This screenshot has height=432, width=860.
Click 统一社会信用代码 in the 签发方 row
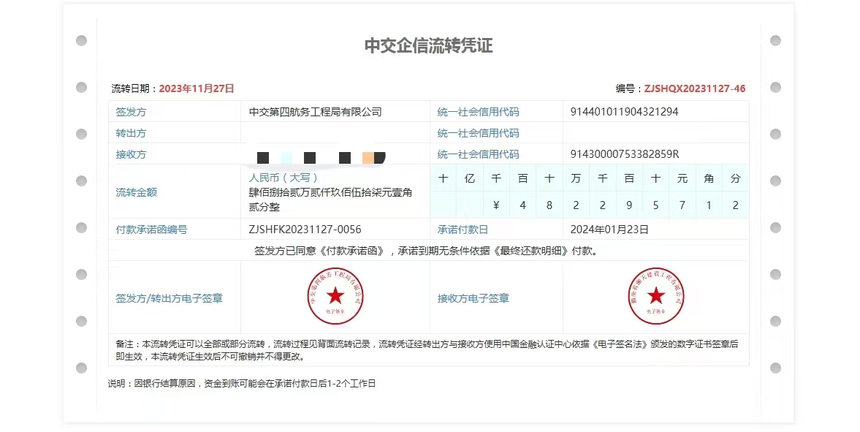click(x=478, y=112)
